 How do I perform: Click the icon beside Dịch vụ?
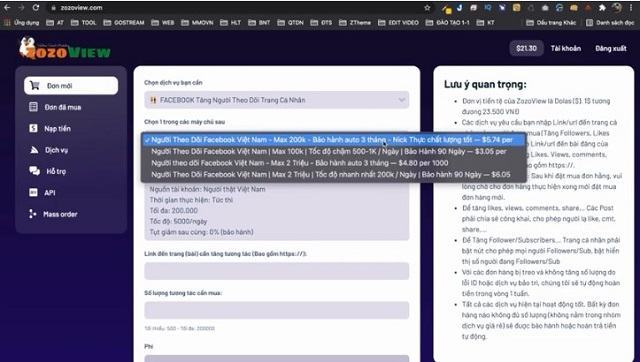34,150
